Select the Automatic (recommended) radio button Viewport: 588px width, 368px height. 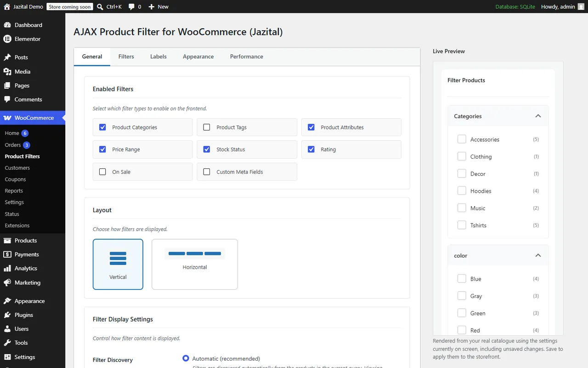click(186, 358)
